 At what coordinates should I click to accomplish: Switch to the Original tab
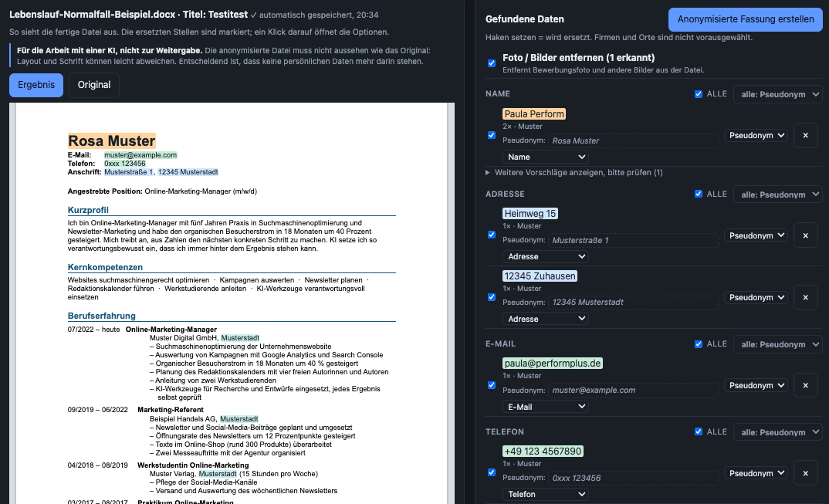(94, 85)
